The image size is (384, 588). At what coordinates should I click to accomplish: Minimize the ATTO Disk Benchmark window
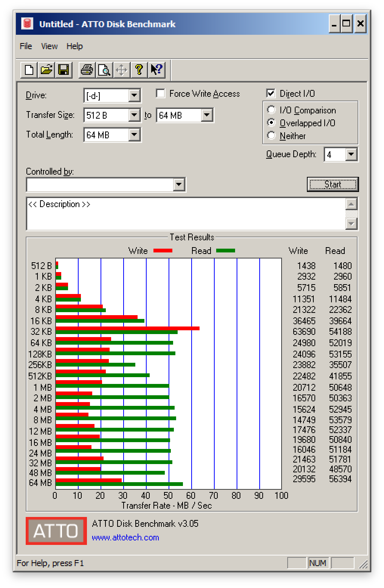point(334,24)
